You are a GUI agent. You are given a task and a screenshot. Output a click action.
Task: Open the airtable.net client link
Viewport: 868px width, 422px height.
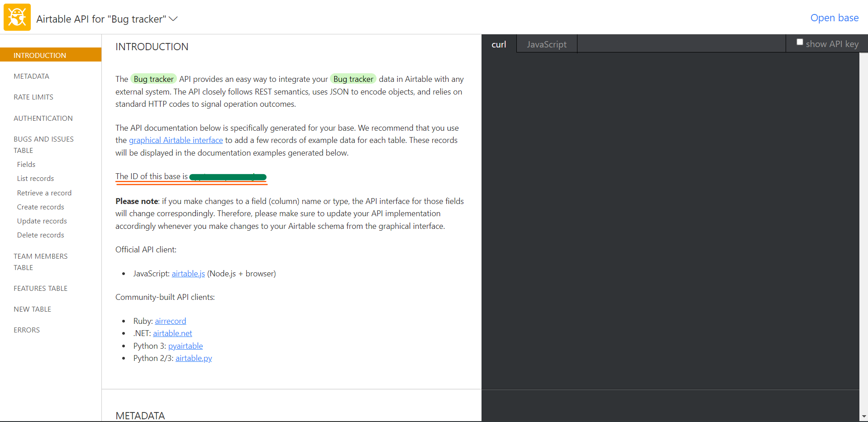click(x=172, y=333)
